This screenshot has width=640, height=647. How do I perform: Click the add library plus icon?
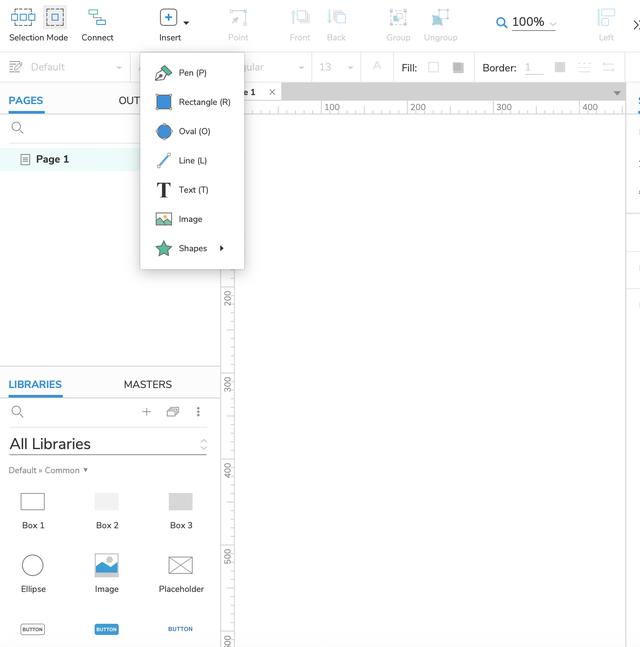click(x=146, y=412)
